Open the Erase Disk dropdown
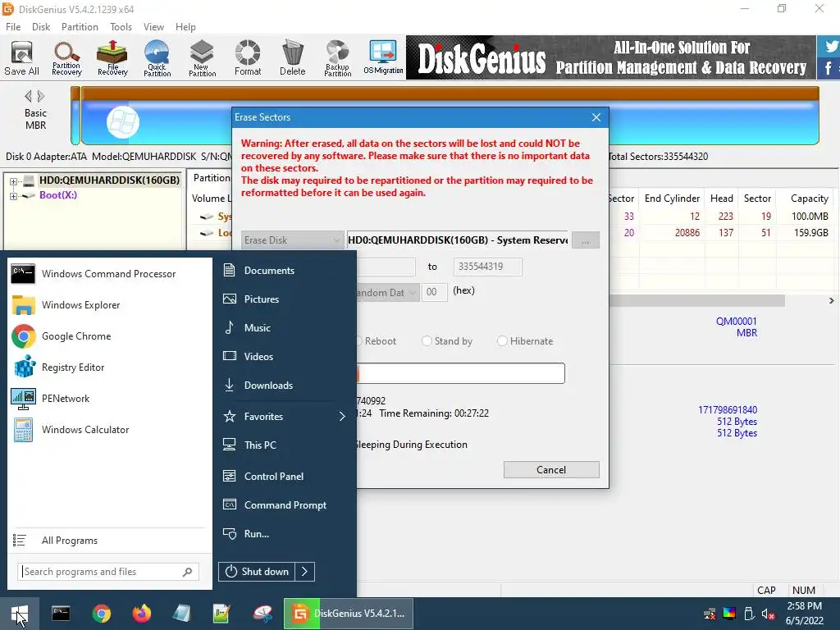Image resolution: width=840 pixels, height=630 pixels. click(292, 240)
